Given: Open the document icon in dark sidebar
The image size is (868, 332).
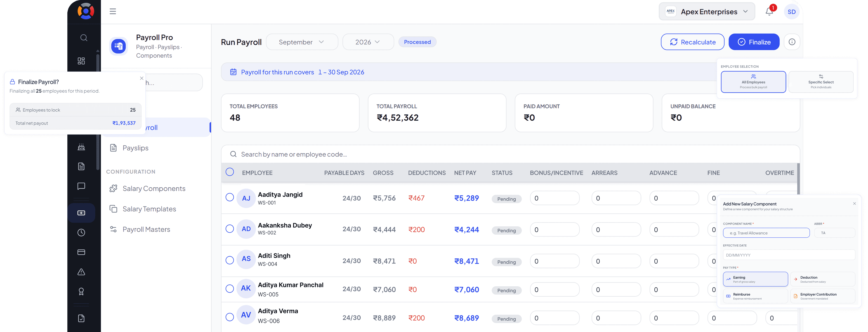Looking at the screenshot, I should (81, 166).
